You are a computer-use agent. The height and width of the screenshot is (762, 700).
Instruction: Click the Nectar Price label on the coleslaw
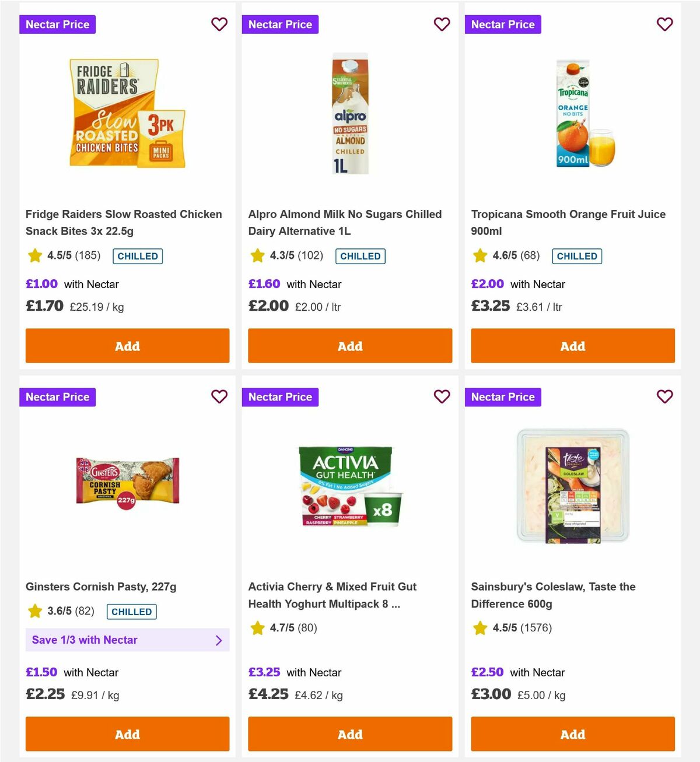503,397
